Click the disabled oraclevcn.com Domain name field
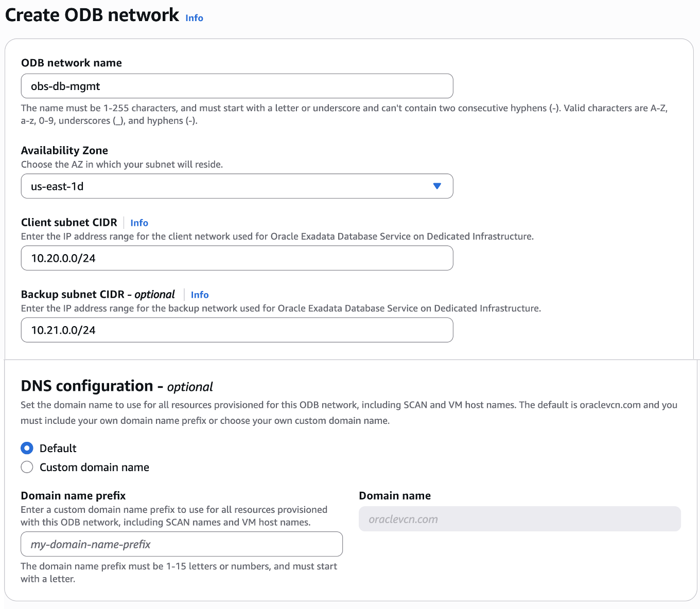This screenshot has width=700, height=609. [519, 519]
